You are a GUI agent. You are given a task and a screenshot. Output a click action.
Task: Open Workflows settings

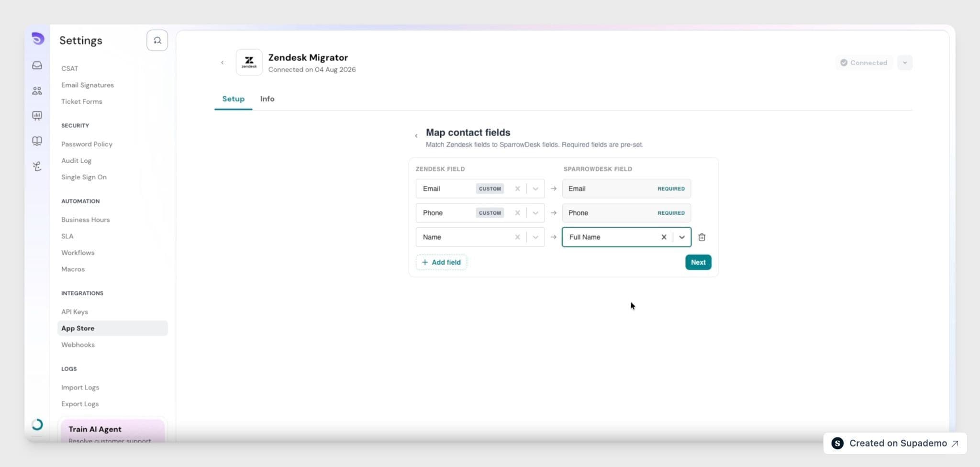click(x=78, y=253)
